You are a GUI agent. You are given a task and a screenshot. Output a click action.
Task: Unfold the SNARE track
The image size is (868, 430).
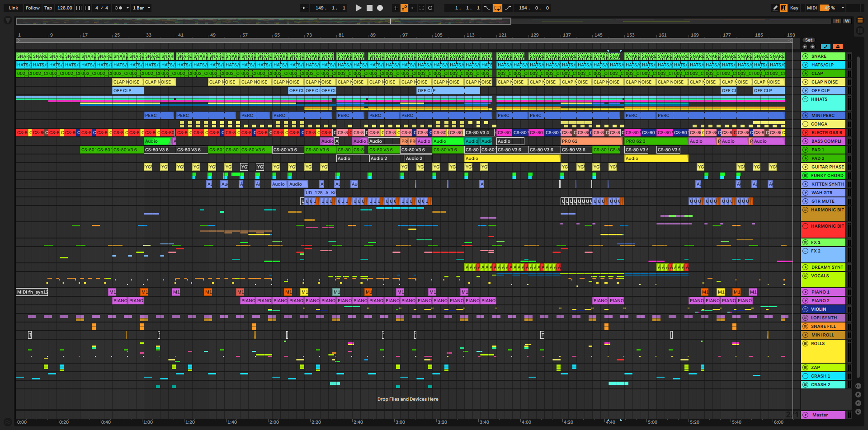coord(806,56)
